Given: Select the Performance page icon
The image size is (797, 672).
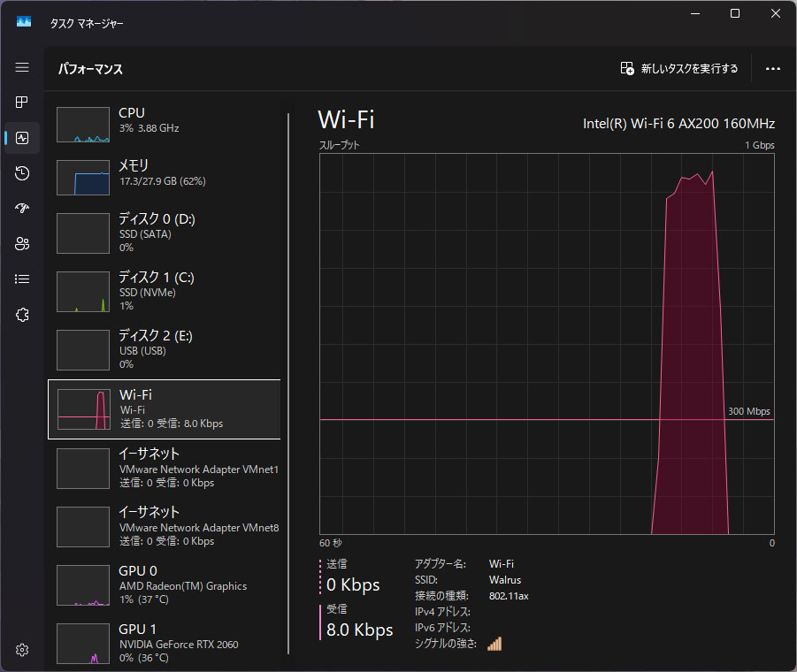Looking at the screenshot, I should coord(22,138).
